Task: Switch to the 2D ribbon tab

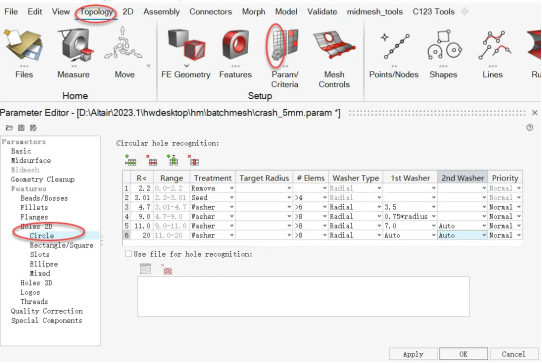Action: [x=128, y=12]
